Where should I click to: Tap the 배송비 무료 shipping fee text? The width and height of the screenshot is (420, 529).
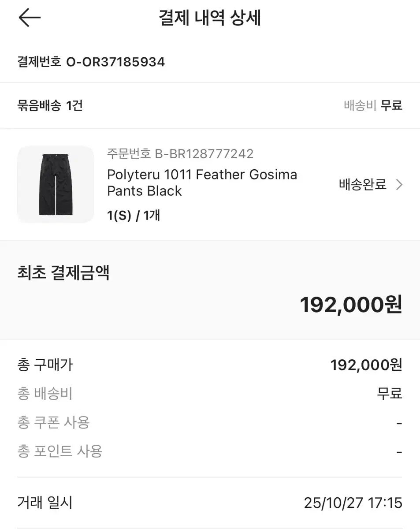373,106
